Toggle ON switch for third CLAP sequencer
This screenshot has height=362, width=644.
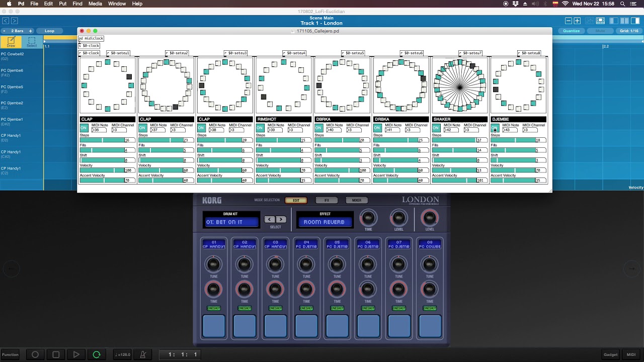(x=201, y=128)
